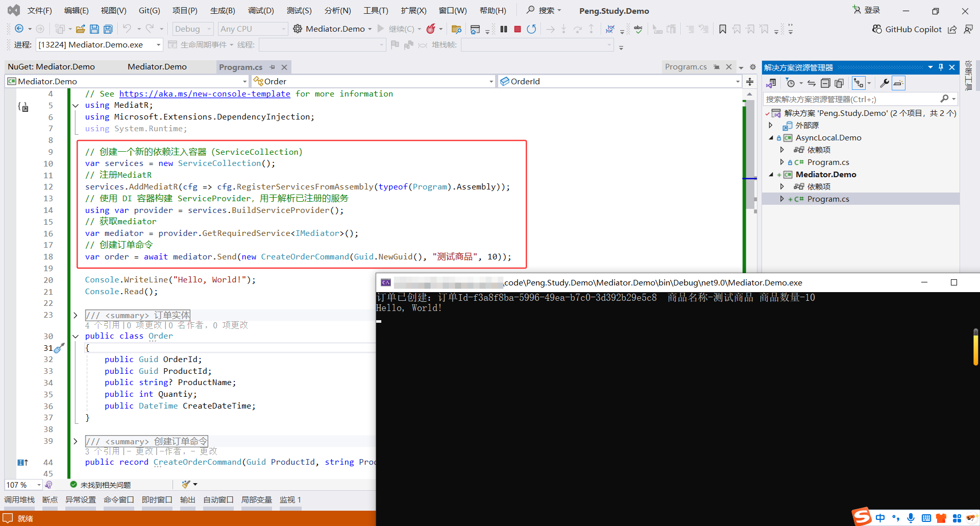This screenshot has width=980, height=526.
Task: Open the 调用堆栈 call stack tab
Action: pyautogui.click(x=19, y=500)
